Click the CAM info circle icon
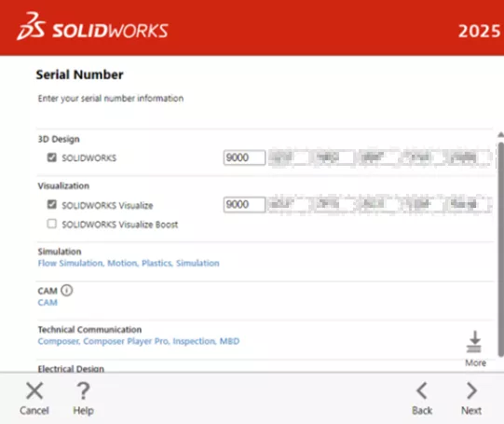 click(x=67, y=291)
